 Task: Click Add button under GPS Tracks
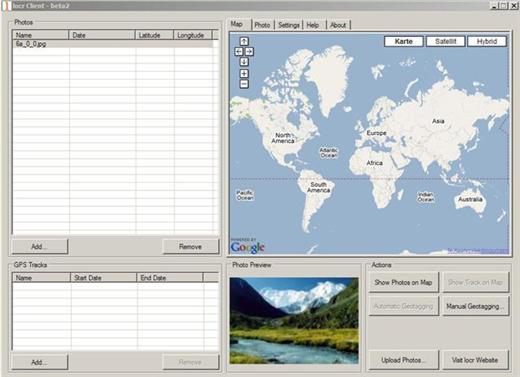coord(40,362)
